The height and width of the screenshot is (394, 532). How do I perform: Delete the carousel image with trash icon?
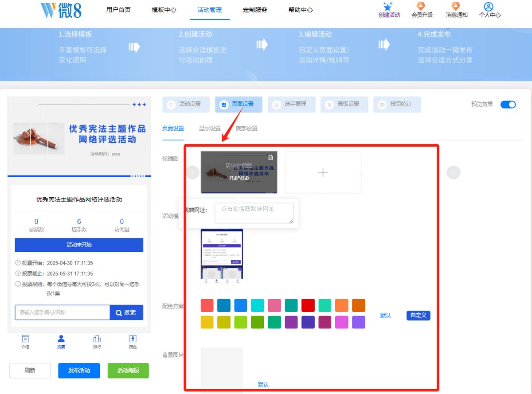tap(271, 157)
